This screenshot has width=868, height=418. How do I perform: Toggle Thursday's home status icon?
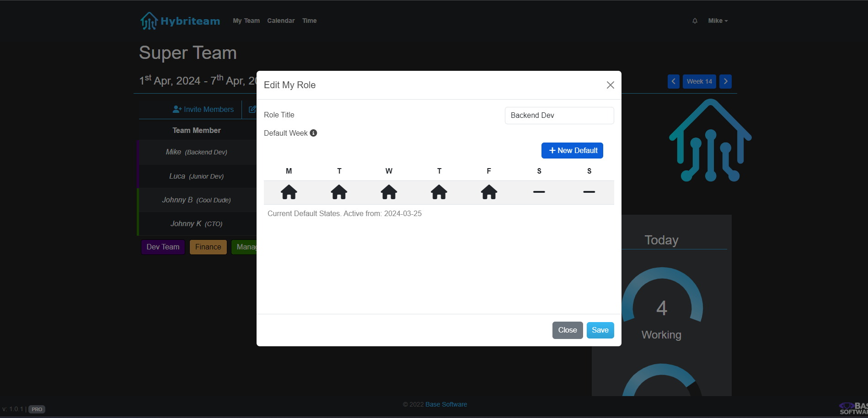(439, 192)
